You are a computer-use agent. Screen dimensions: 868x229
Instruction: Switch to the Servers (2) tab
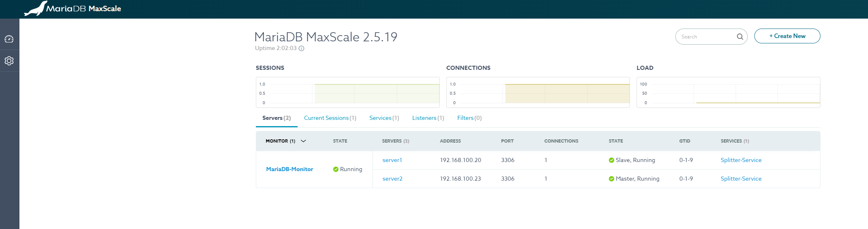tap(277, 118)
